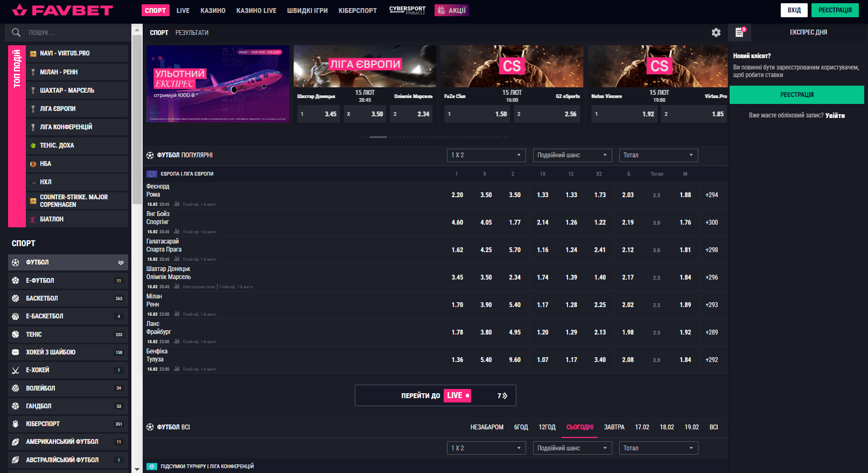Select the Tennis sport icon in sidebar

(16, 335)
